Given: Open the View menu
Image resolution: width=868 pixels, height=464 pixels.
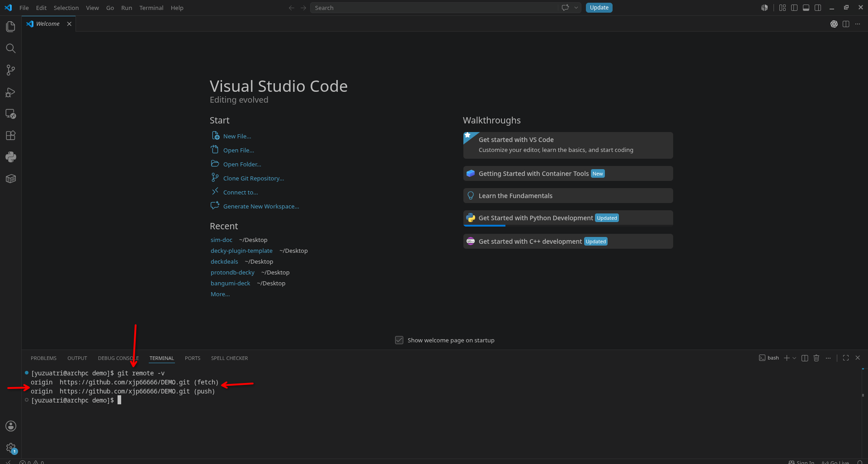Looking at the screenshot, I should (x=92, y=8).
